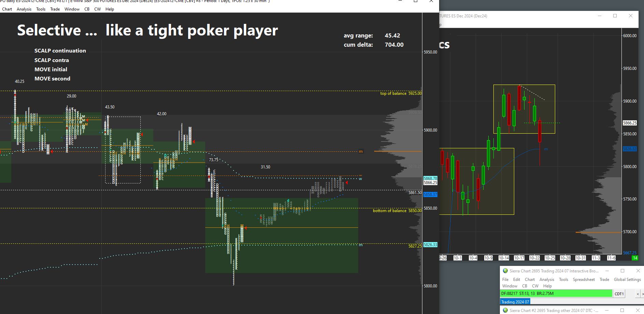The height and width of the screenshot is (314, 644).
Task: Click the 'SCALP continuation' text
Action: tap(60, 51)
